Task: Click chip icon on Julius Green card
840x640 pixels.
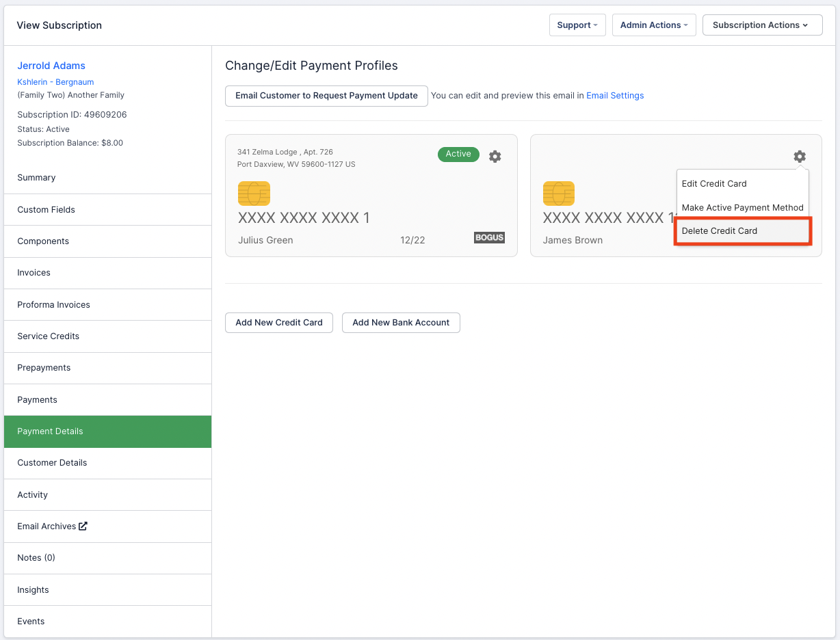Action: click(x=254, y=194)
